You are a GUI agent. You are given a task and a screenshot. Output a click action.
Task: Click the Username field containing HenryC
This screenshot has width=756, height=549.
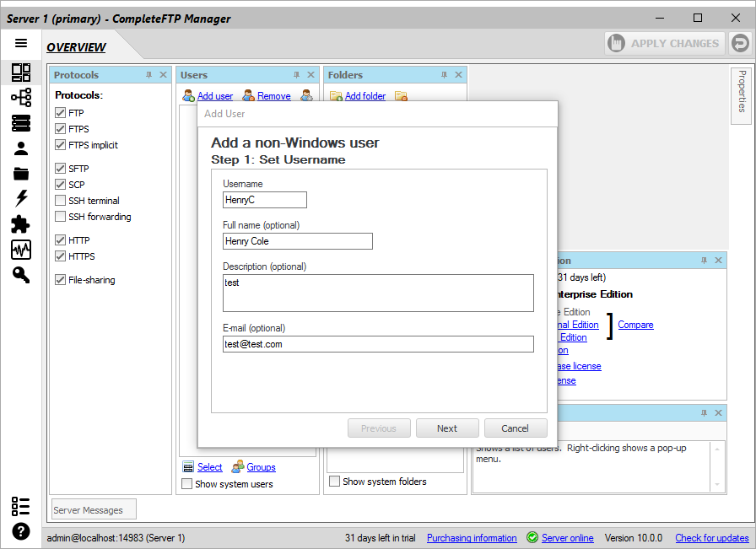point(265,200)
